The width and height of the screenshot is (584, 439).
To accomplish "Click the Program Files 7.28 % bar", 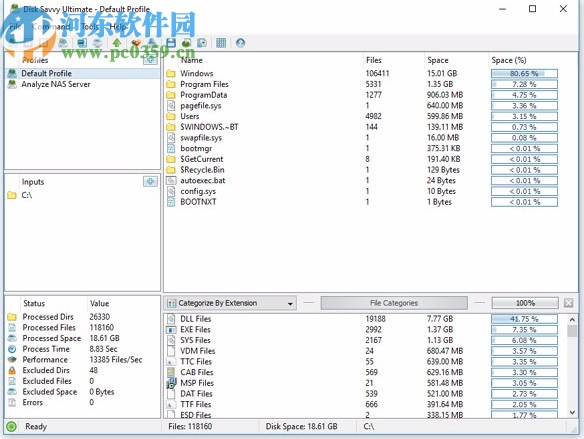I will 524,85.
